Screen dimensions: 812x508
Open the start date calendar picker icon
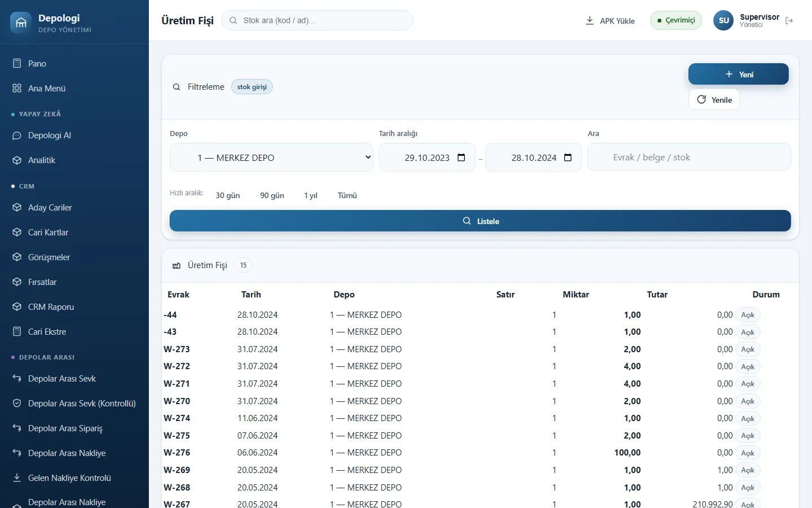click(461, 157)
